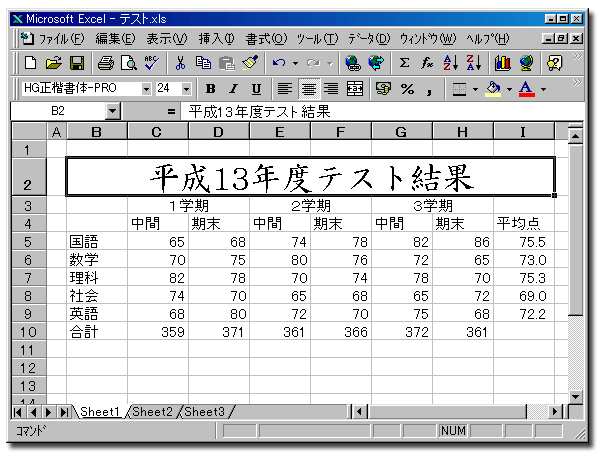Insert AutoSum with the sigma icon
Screen dimensions: 600x456
point(404,63)
